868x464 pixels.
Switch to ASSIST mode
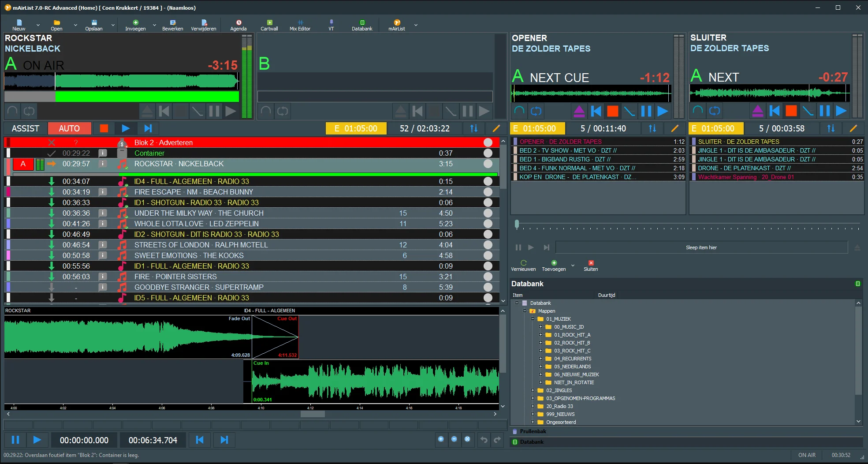tap(26, 128)
